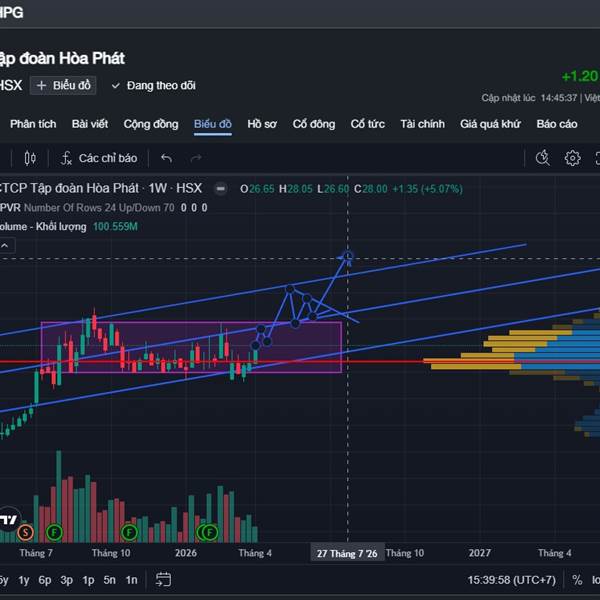The image size is (600, 600).
Task: Click the quick search lightning icon
Action: point(543,158)
